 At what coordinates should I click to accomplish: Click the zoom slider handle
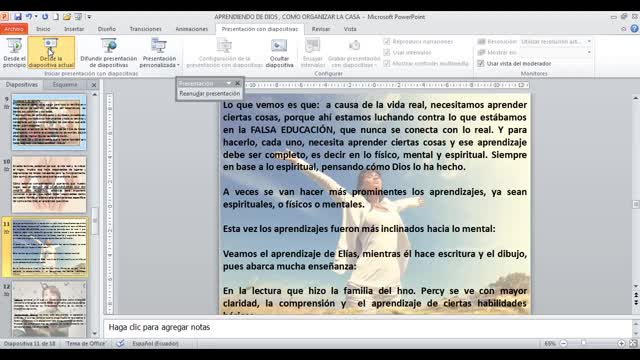pyautogui.click(x=583, y=343)
